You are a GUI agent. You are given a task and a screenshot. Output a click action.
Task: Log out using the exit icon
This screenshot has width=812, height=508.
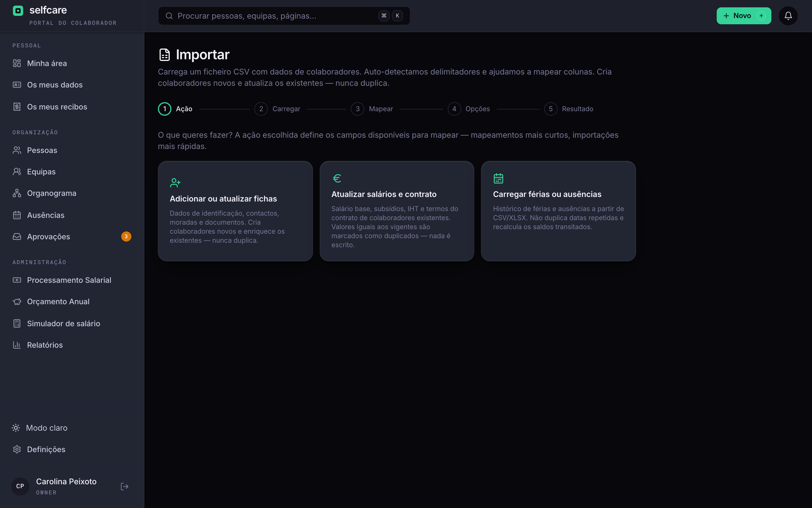(125, 486)
